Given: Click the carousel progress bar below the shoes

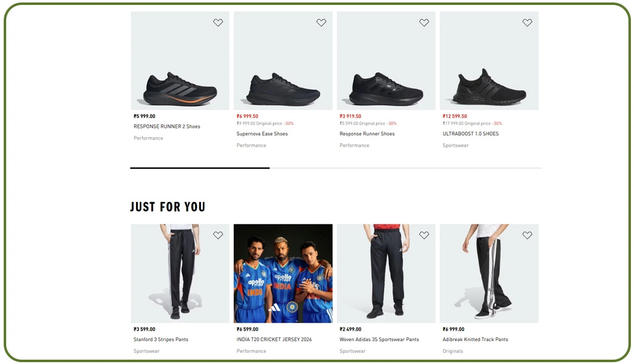Looking at the screenshot, I should click(336, 167).
